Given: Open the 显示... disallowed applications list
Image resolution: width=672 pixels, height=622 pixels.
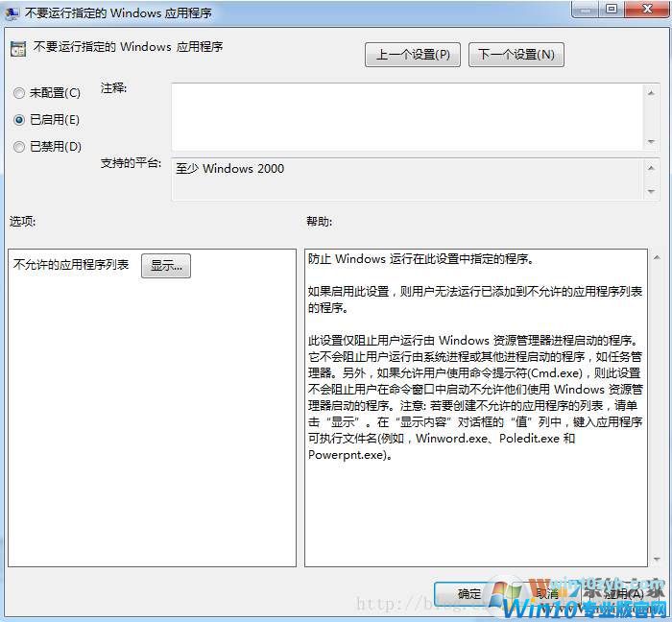Looking at the screenshot, I should click(166, 266).
